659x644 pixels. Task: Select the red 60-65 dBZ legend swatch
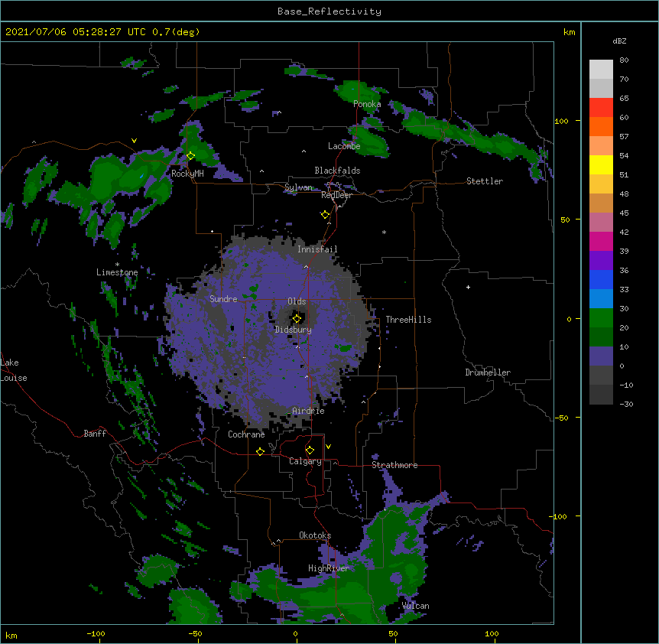click(x=601, y=107)
